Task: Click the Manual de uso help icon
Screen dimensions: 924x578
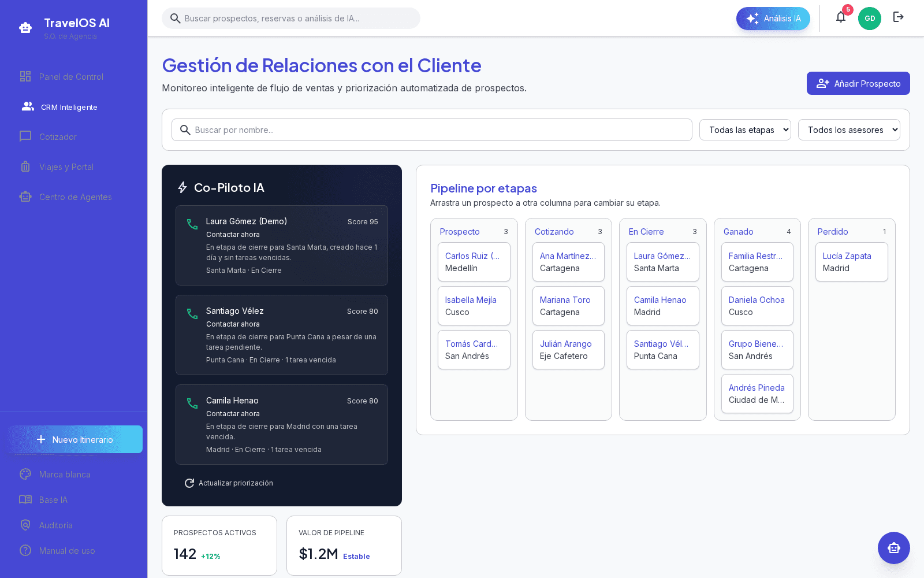Action: click(25, 550)
